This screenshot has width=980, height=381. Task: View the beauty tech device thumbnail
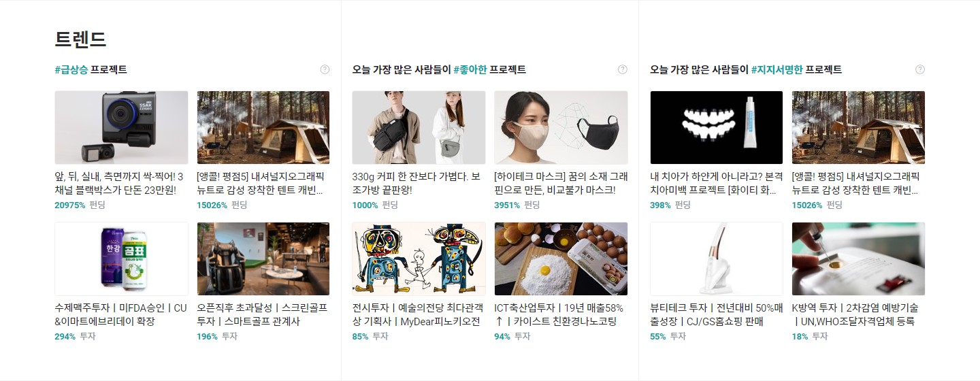[717, 259]
